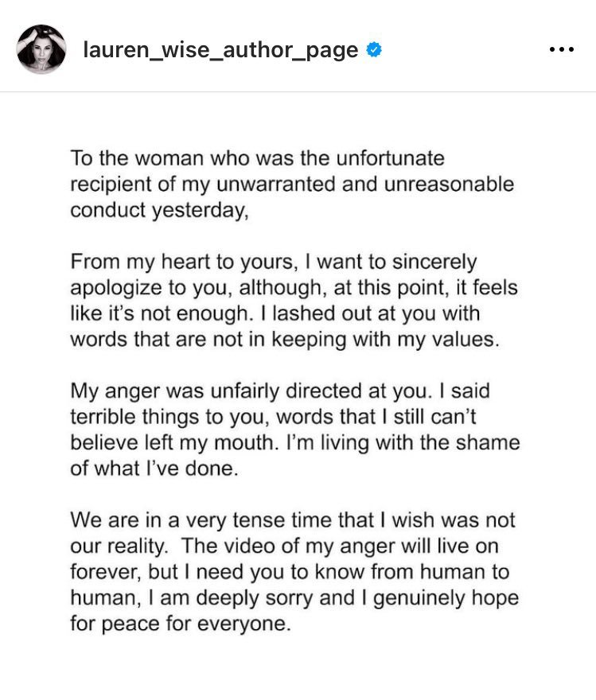The width and height of the screenshot is (596, 700).
Task: Visit the lauren_wise_author_page username link
Action: tap(220, 49)
